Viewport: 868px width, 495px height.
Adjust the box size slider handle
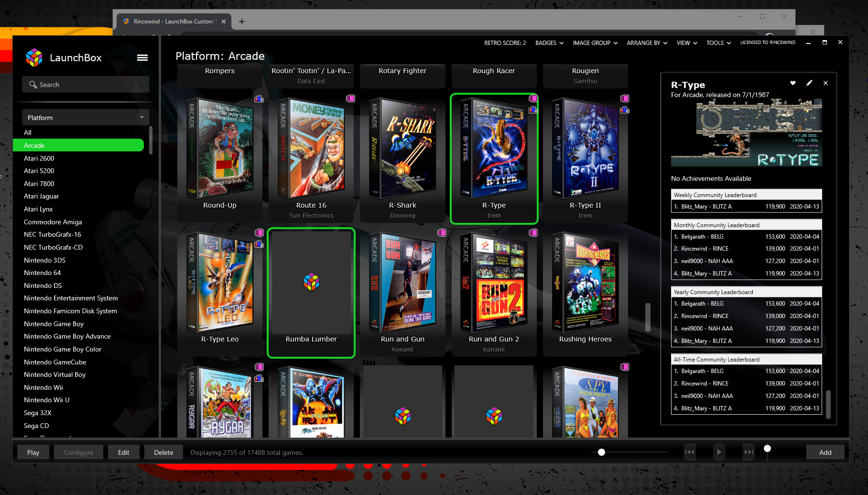tap(601, 452)
